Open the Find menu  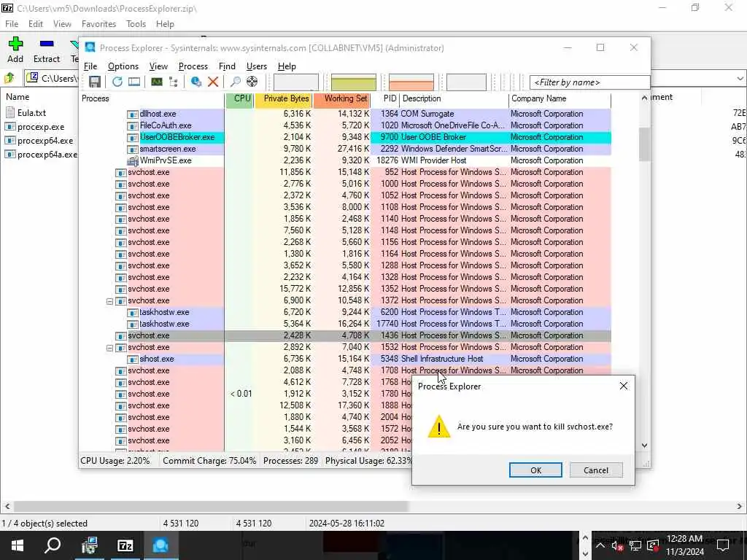[x=227, y=66]
